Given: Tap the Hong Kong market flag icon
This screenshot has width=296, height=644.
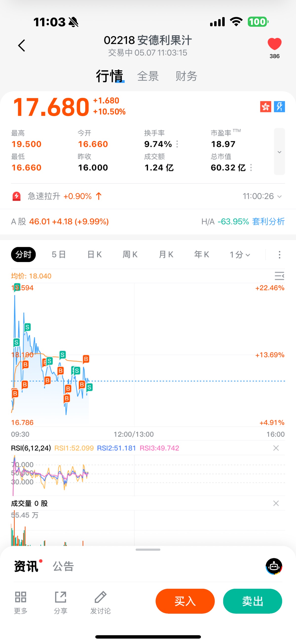Looking at the screenshot, I should pyautogui.click(x=265, y=107).
